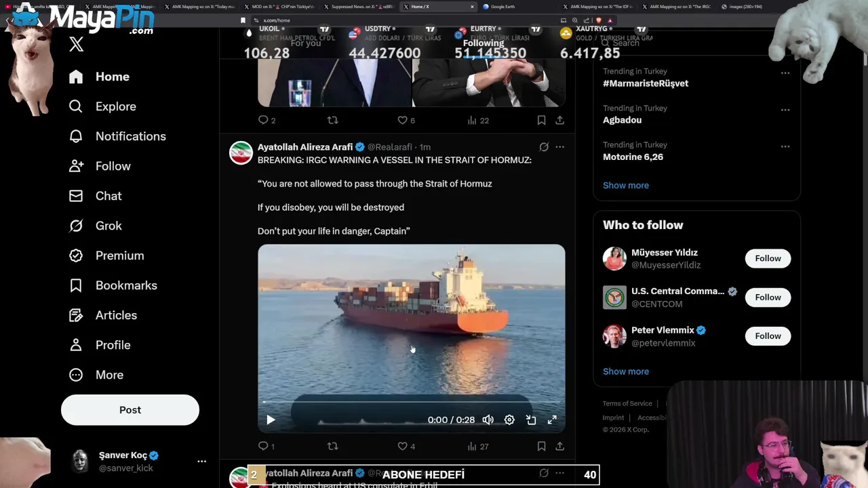Open video settings gear
This screenshot has width=868, height=488.
[x=509, y=420]
